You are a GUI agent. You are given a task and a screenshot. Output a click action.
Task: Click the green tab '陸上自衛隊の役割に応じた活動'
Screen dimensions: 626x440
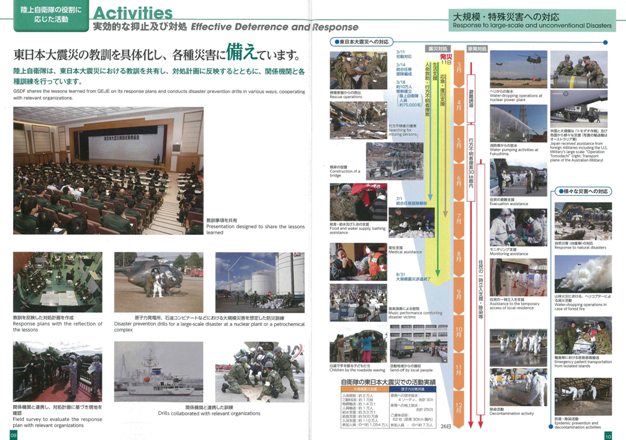(x=51, y=14)
